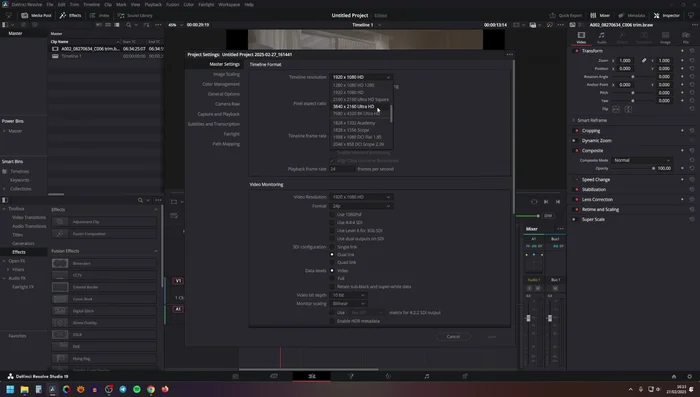Enable the HDR metadata checkbox
The width and height of the screenshot is (700, 397).
point(332,321)
